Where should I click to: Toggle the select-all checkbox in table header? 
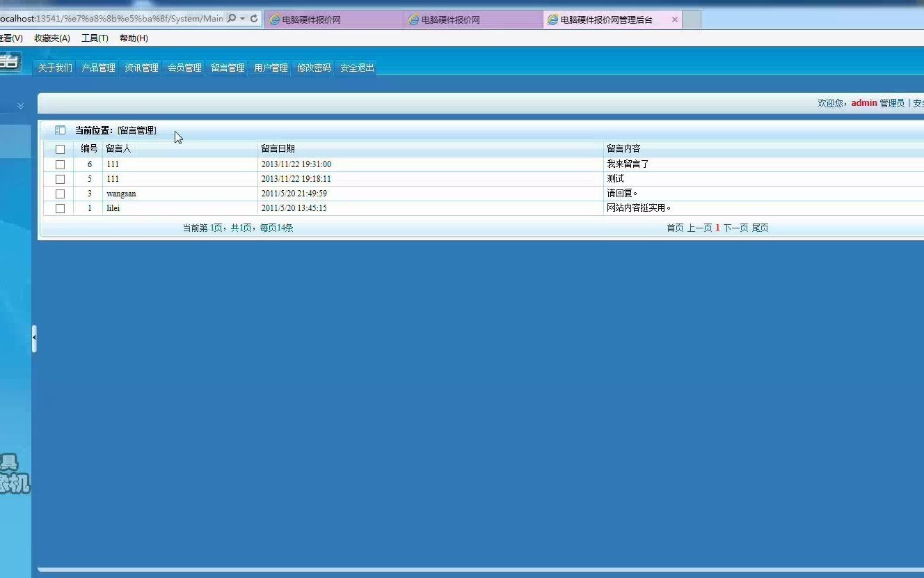point(60,149)
